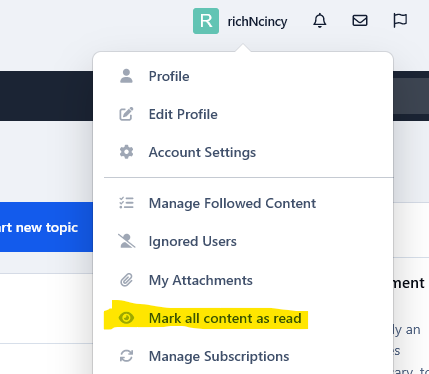Click the Manage Followed Content checklist icon
The height and width of the screenshot is (374, 429).
[x=126, y=203]
